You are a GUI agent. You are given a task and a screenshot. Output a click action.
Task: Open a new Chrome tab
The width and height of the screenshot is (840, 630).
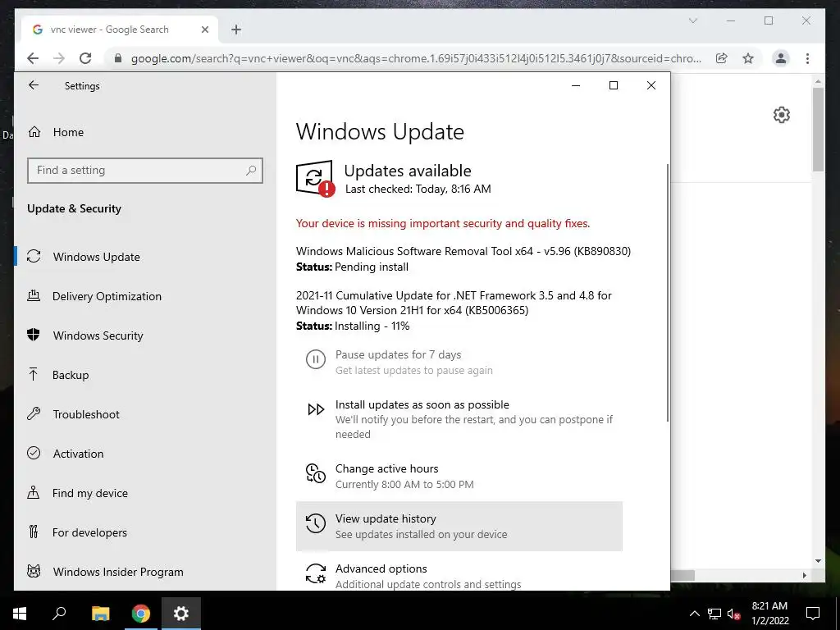236,30
